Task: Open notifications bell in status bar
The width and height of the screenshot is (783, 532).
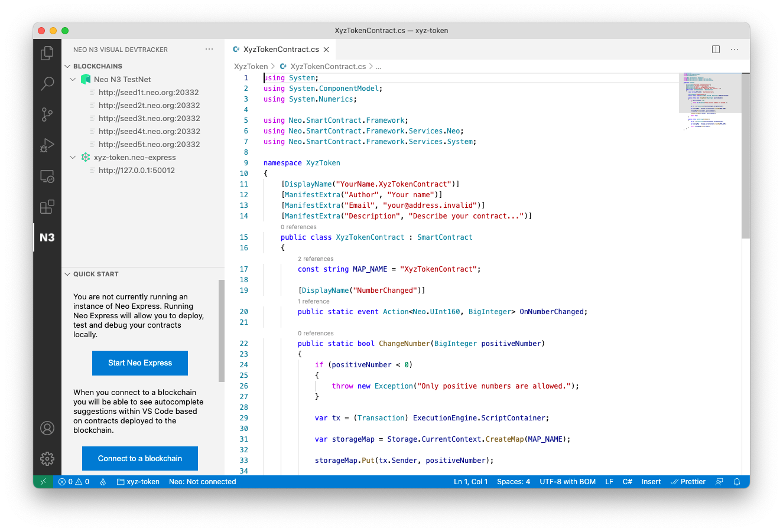Action: (737, 482)
